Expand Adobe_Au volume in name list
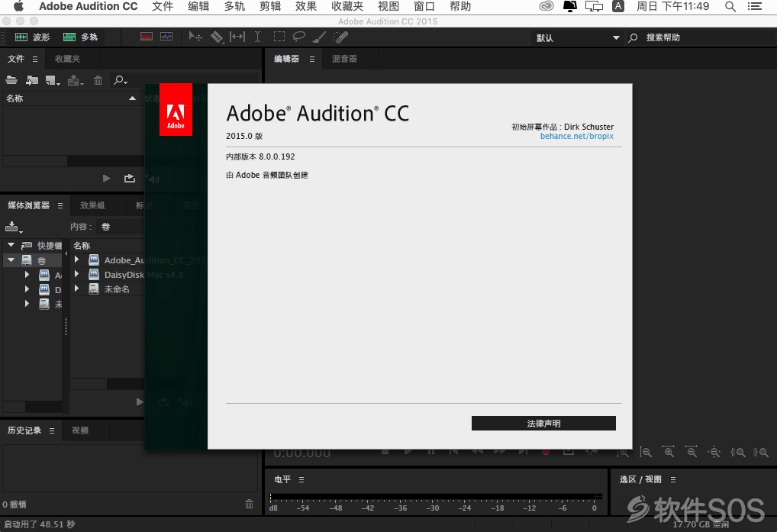Screen dimensions: 777x532 [x=77, y=259]
